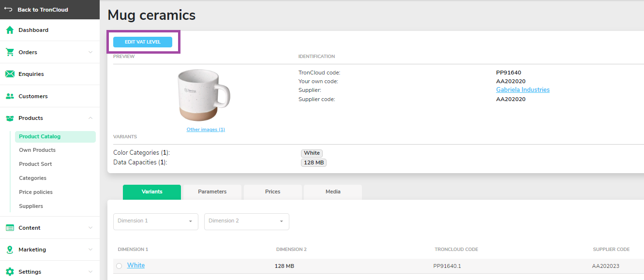Switch to the Media tab
This screenshot has height=280, width=644.
pyautogui.click(x=333, y=192)
